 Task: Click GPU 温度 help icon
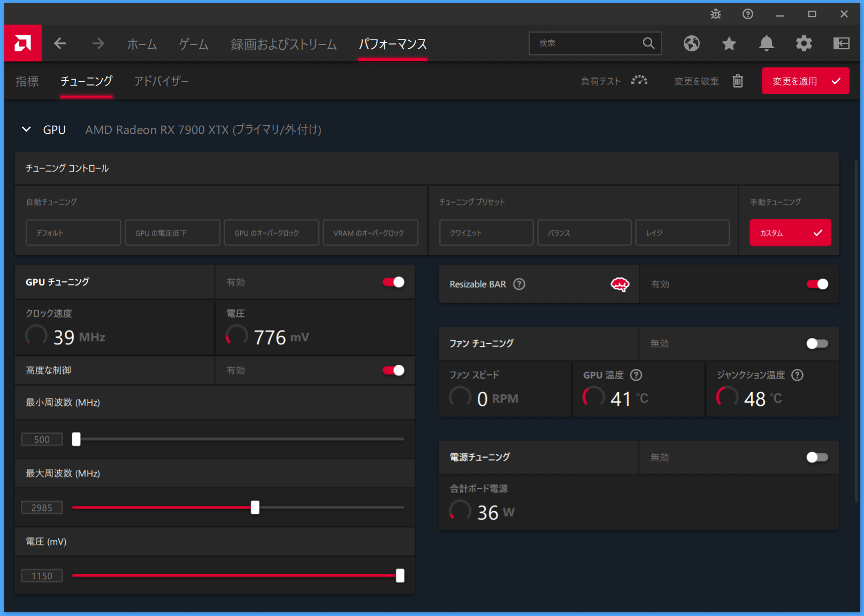tap(636, 375)
